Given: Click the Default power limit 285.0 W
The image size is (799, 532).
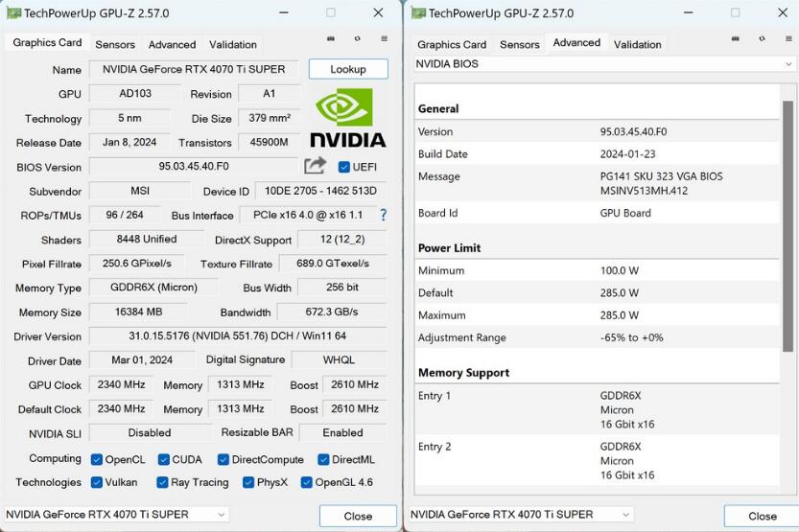Looking at the screenshot, I should [619, 292].
